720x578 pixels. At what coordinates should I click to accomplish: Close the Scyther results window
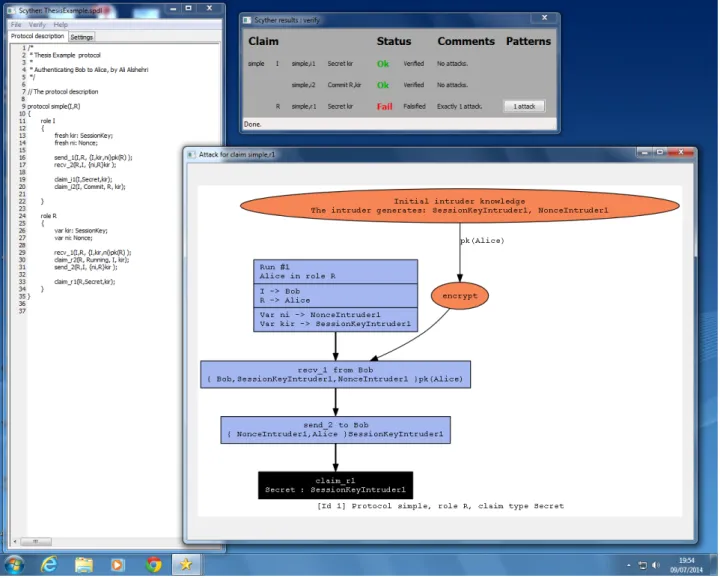click(546, 18)
